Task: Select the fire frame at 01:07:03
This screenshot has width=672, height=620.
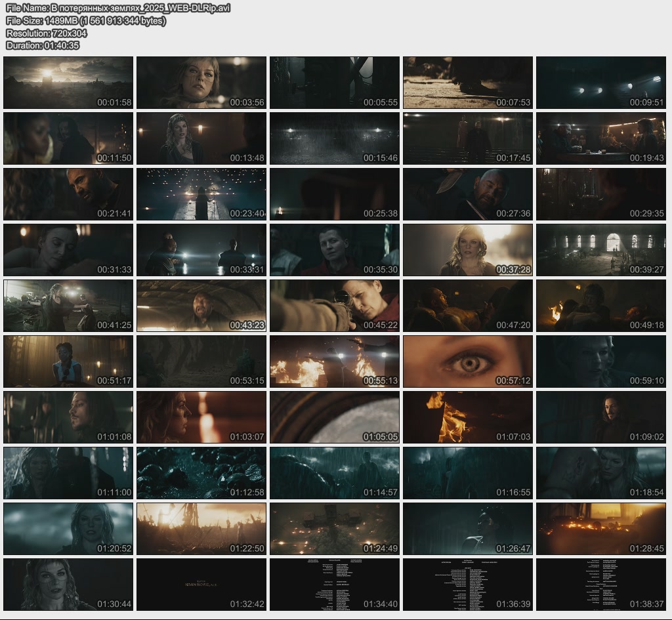Action: pyautogui.click(x=468, y=417)
